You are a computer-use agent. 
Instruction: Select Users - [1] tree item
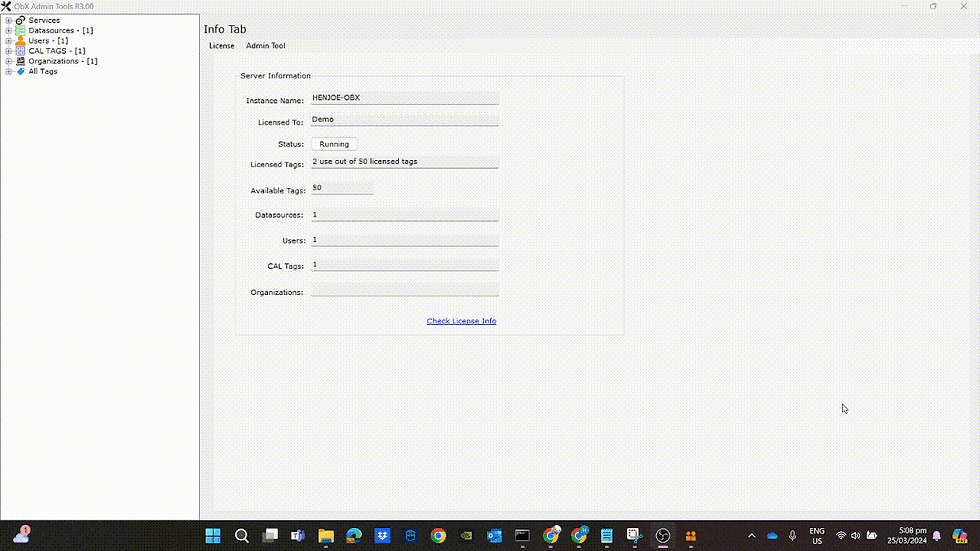pyautogui.click(x=48, y=41)
